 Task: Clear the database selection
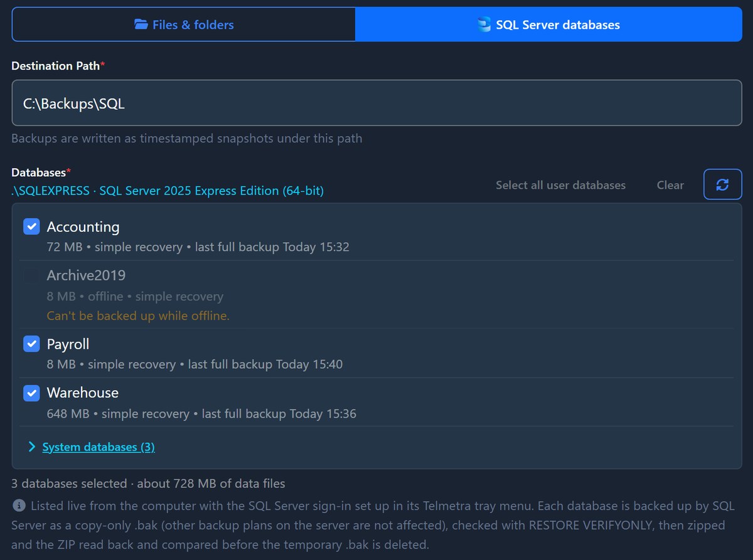point(670,185)
